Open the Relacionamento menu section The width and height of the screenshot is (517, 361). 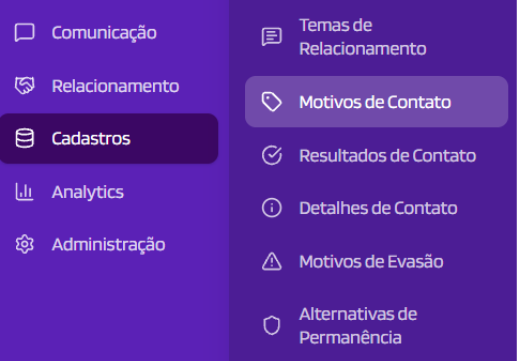coord(115,86)
